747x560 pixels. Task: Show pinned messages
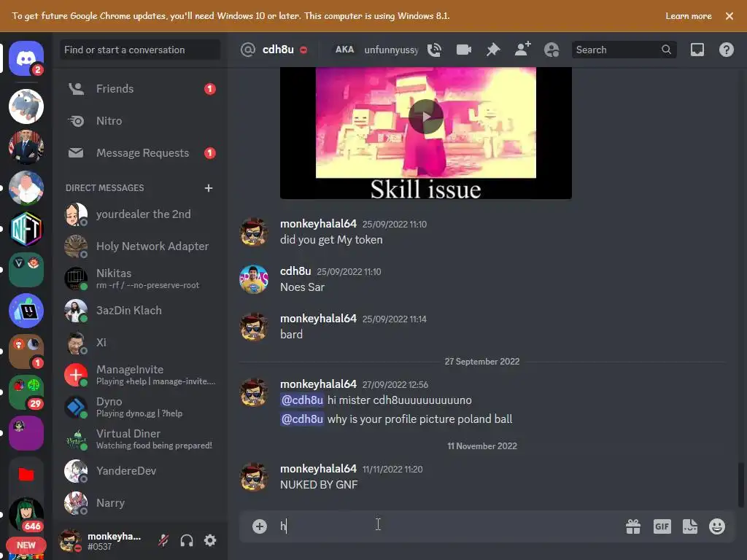493,50
